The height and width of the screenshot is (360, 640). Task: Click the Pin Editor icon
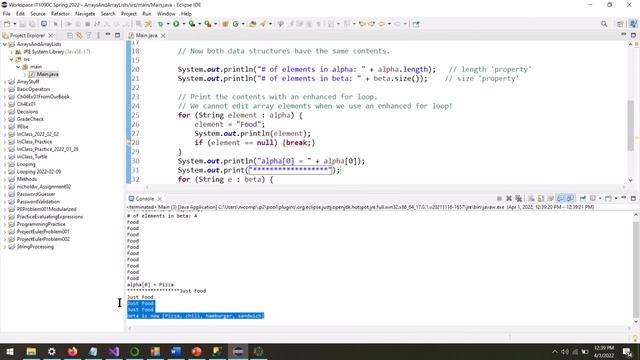(x=416, y=24)
